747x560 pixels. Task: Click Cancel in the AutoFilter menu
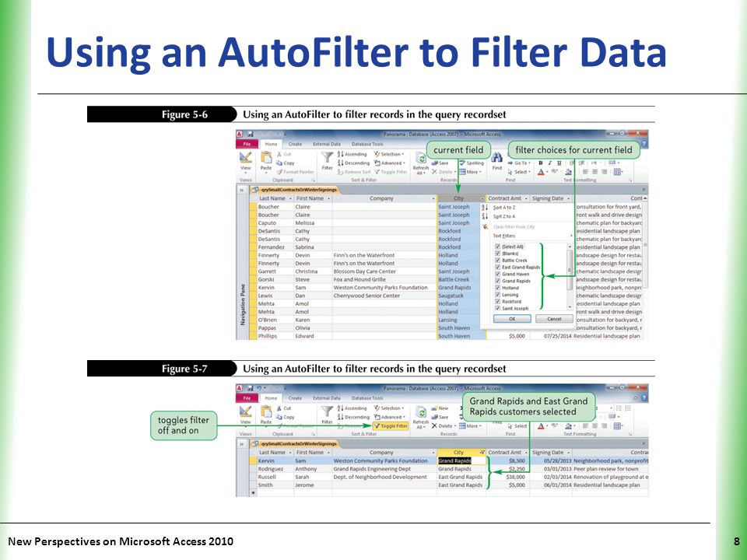pos(554,319)
